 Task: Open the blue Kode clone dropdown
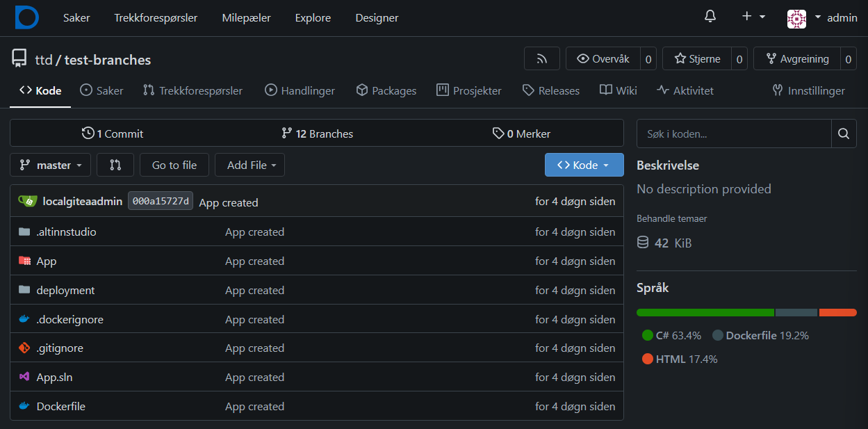tap(584, 165)
